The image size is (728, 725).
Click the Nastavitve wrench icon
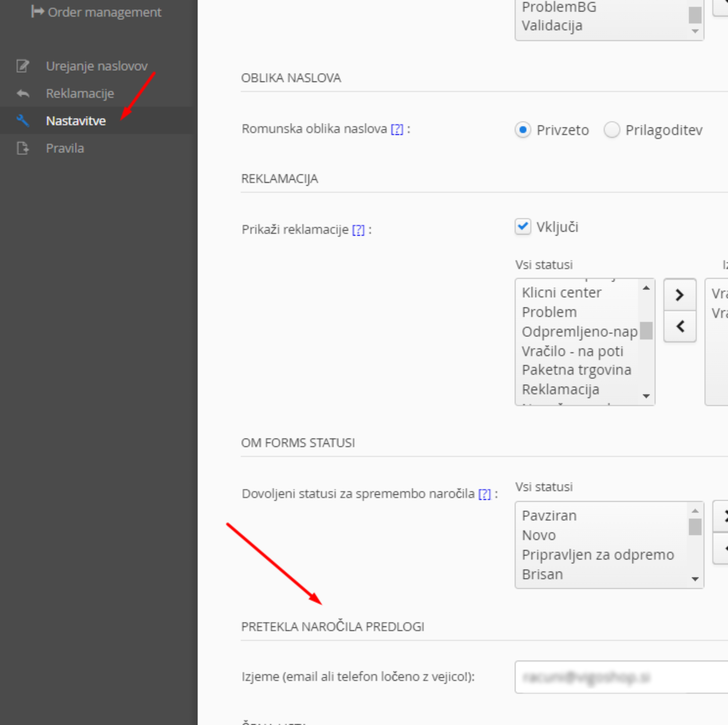coord(23,121)
